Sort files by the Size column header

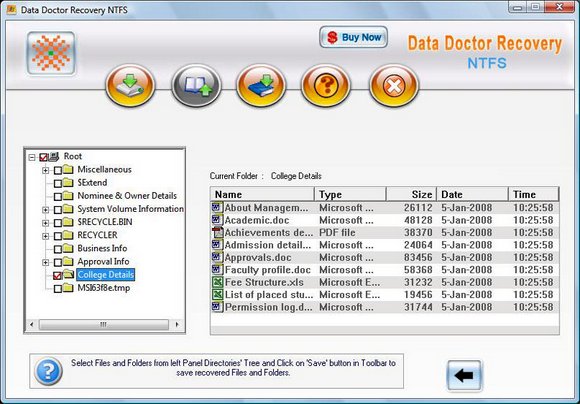[411, 194]
